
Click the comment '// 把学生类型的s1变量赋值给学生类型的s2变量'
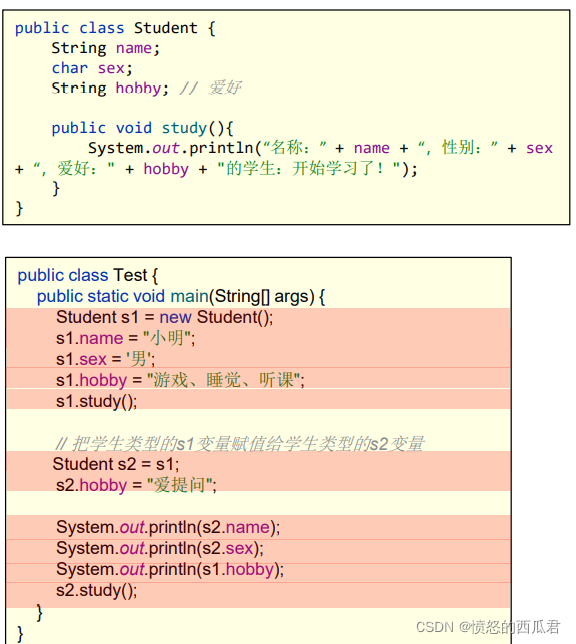pyautogui.click(x=239, y=444)
